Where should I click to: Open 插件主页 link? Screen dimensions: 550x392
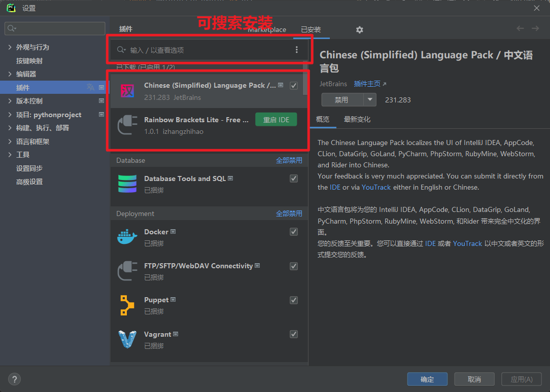tap(367, 84)
